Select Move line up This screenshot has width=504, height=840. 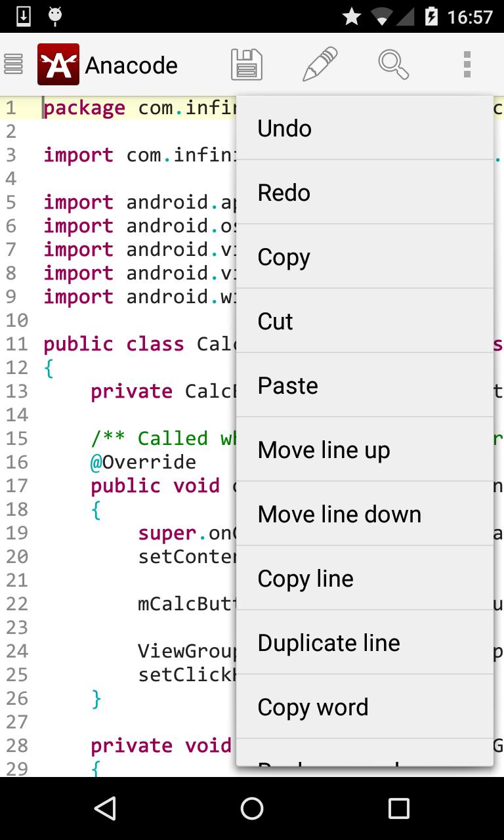[364, 450]
